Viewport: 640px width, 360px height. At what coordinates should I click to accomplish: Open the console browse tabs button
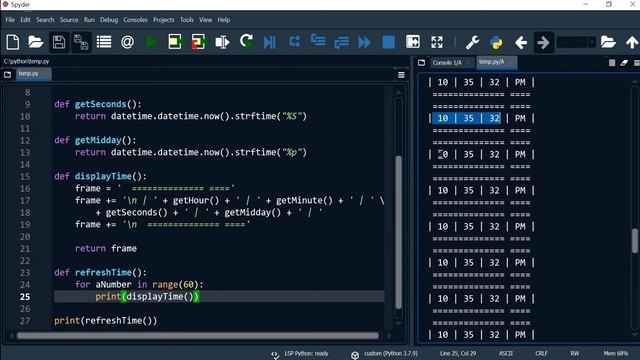pyautogui.click(x=422, y=62)
